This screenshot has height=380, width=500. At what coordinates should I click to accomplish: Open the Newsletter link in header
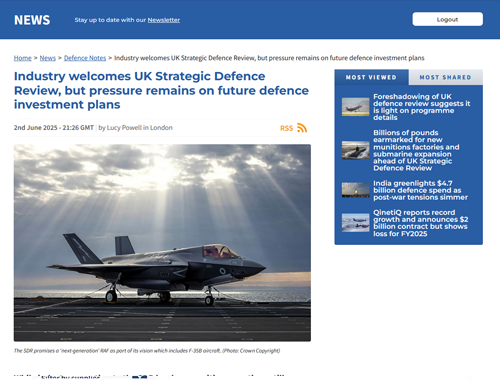click(164, 20)
